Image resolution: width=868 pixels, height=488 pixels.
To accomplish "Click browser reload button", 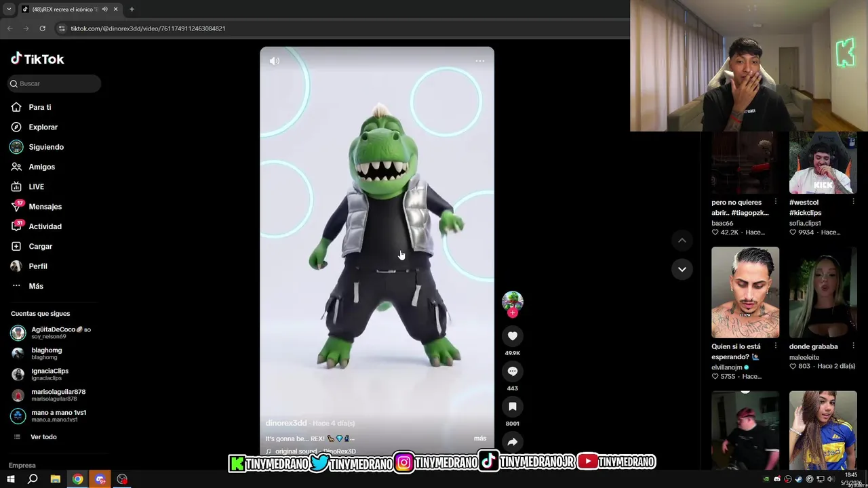I will coord(42,28).
